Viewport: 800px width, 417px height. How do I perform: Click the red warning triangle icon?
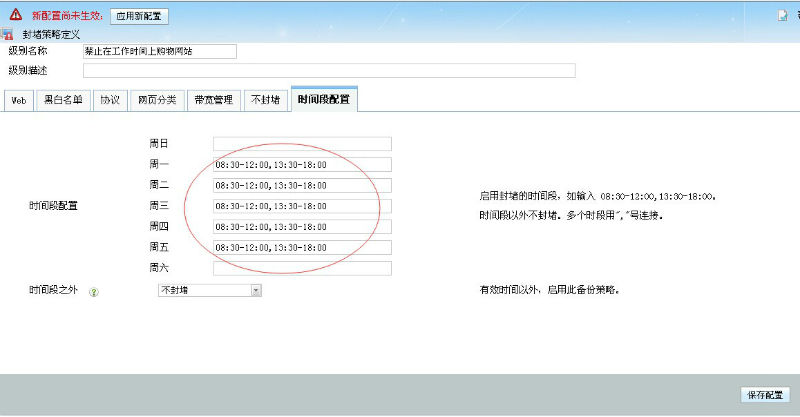[x=15, y=15]
